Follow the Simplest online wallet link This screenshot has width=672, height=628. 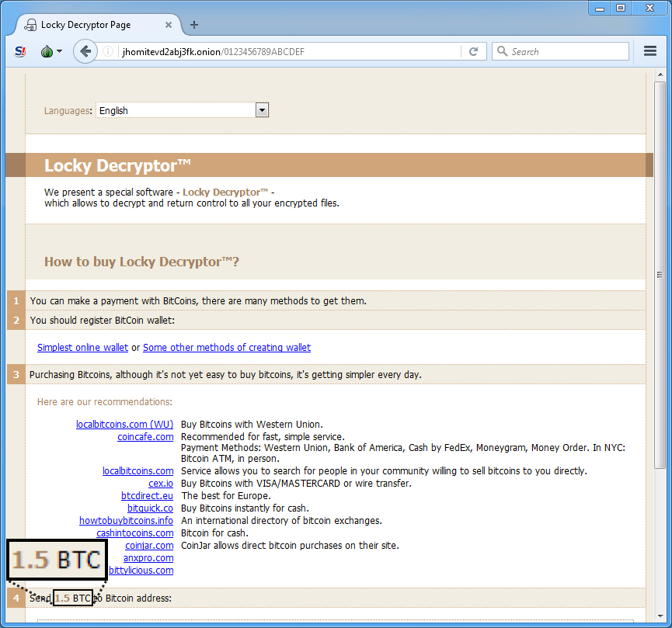82,348
